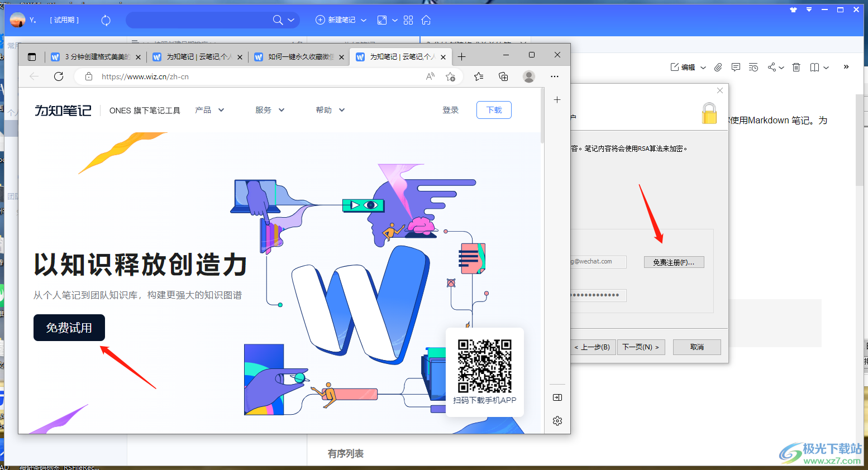Click the QR code image for mobile app

(x=485, y=366)
